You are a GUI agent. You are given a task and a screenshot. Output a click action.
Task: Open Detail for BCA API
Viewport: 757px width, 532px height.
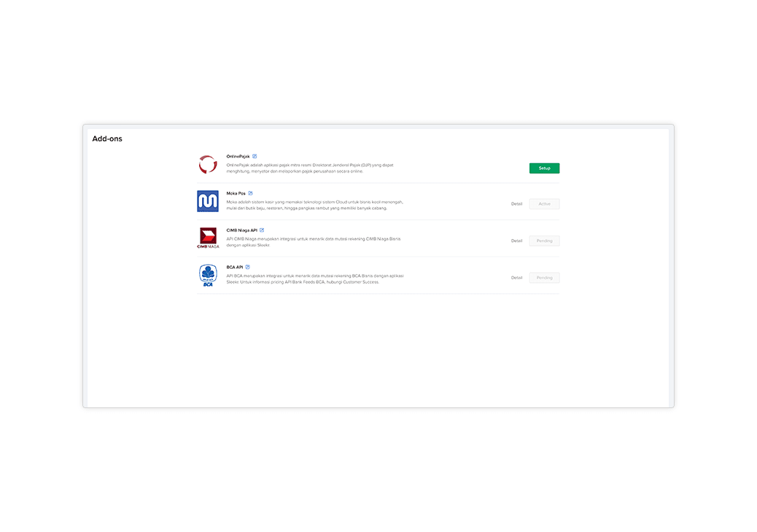click(516, 278)
